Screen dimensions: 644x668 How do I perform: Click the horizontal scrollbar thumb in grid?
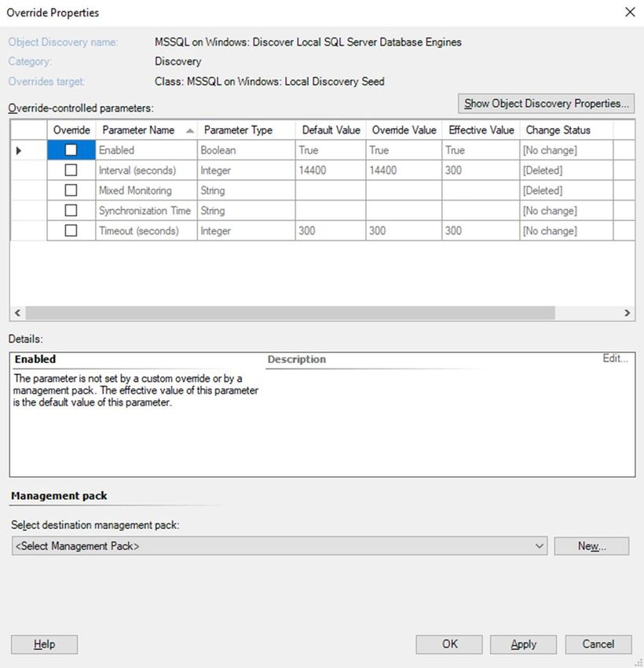click(291, 313)
